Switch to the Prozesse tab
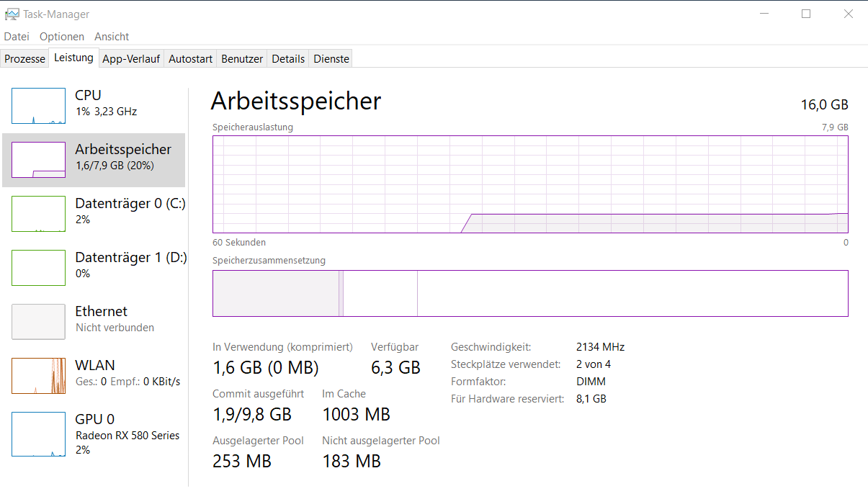Screen dimensions: 868x499 (x=25, y=59)
